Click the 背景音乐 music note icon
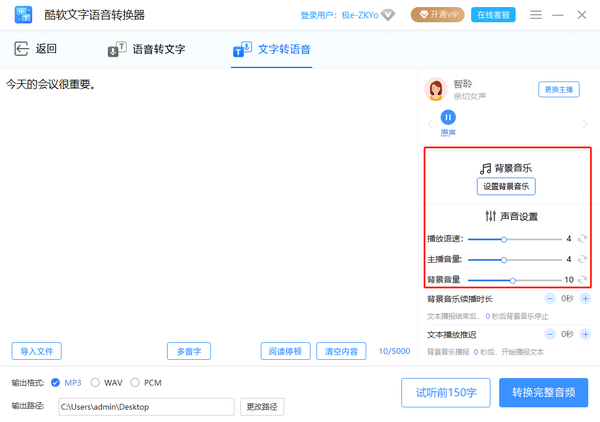 click(486, 168)
